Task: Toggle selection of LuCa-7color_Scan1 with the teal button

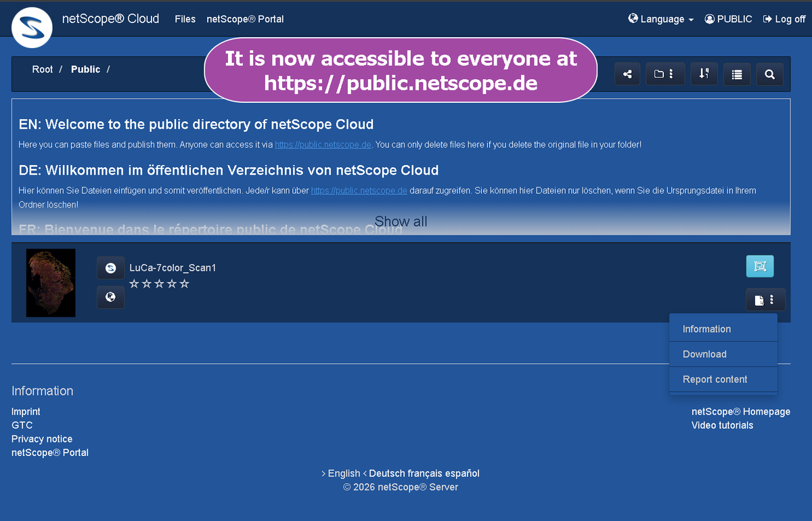Action: (x=759, y=266)
